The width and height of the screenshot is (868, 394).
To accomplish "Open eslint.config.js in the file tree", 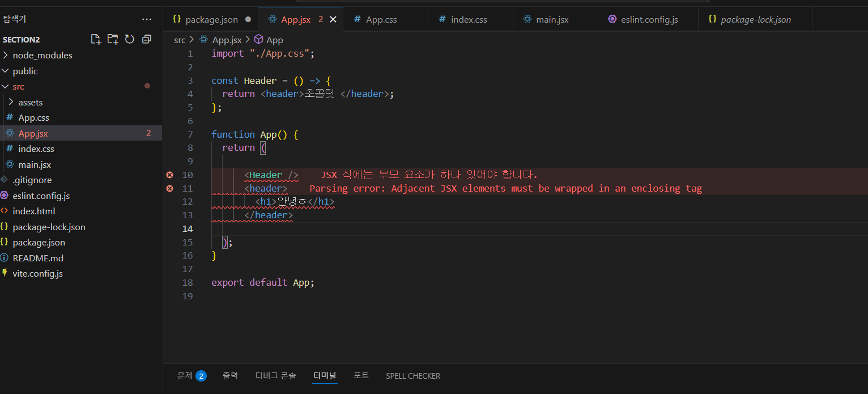I will coord(81,196).
